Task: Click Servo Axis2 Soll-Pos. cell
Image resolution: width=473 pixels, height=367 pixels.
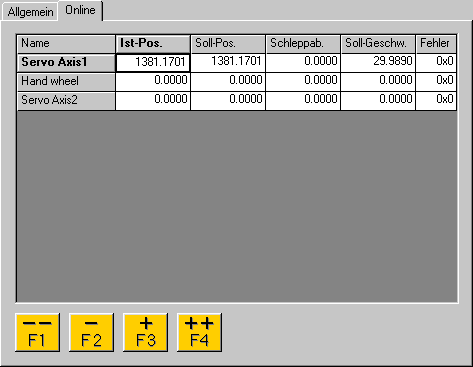Action: tap(228, 101)
